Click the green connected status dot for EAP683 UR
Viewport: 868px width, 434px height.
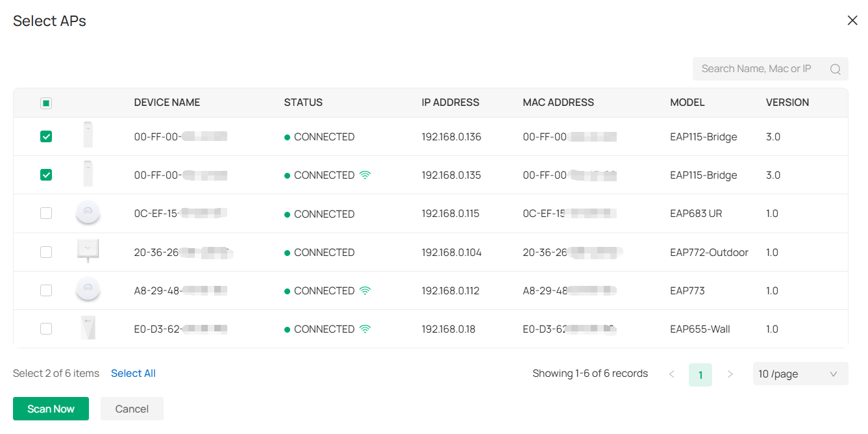288,213
